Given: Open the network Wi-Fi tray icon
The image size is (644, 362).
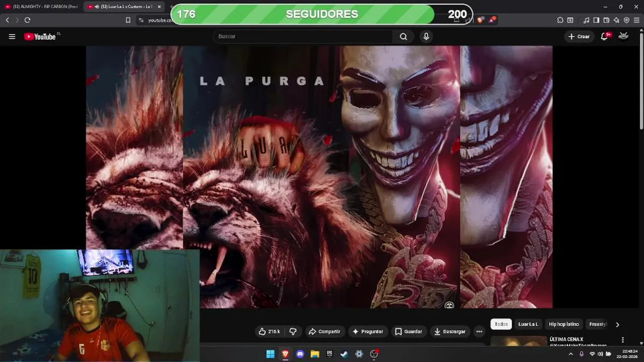Looking at the screenshot, I should [x=592, y=354].
